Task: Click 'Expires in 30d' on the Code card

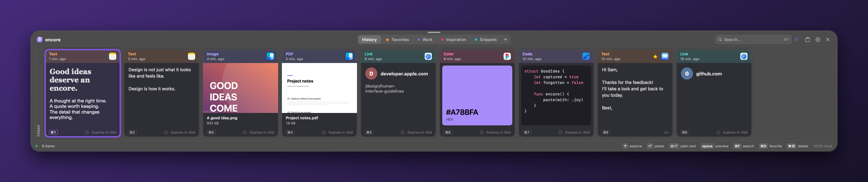Action: coord(577,132)
